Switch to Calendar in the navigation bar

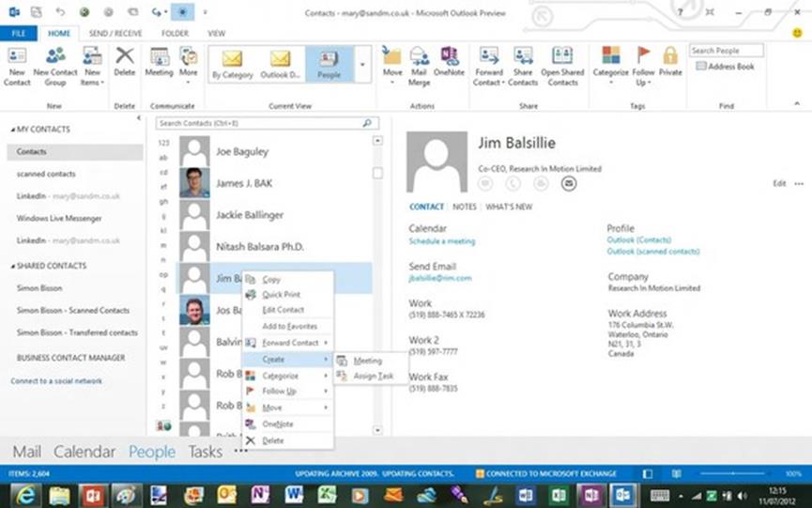pos(84,452)
